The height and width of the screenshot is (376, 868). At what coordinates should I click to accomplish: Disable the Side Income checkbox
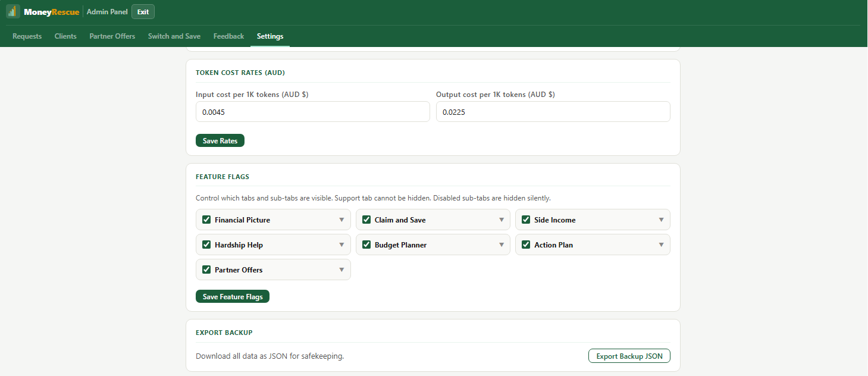point(526,220)
